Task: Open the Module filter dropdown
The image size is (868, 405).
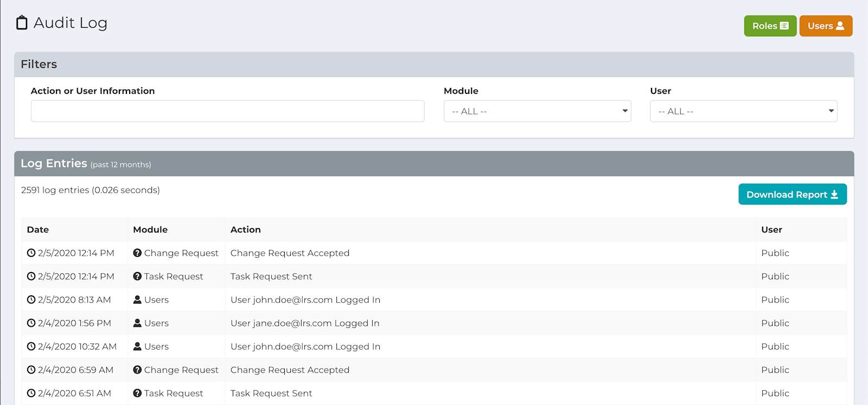Action: [x=537, y=111]
